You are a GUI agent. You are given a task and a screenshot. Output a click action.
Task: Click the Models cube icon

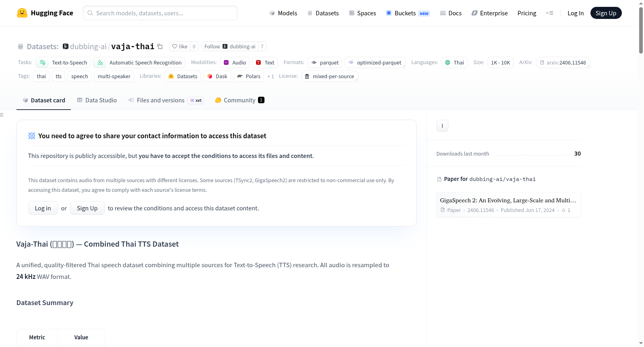(272, 13)
